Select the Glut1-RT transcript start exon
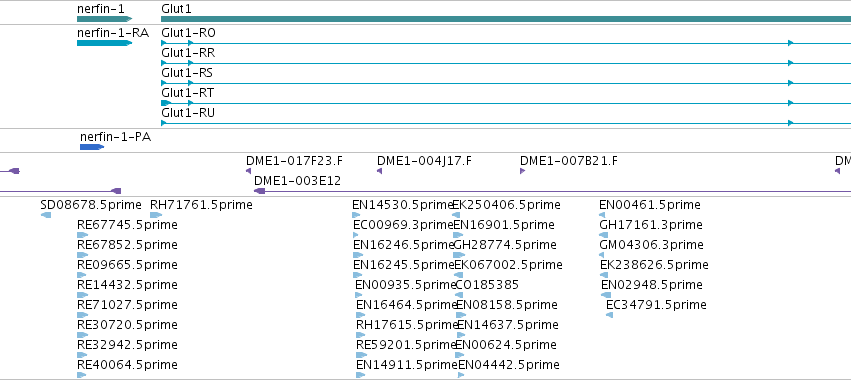The width and height of the screenshot is (851, 380). pos(166,103)
